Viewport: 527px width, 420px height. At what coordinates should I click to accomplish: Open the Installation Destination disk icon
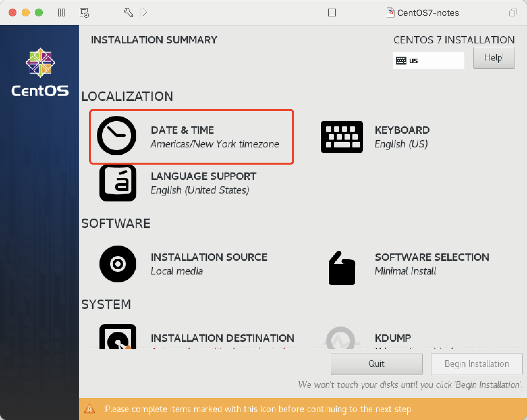[118, 336]
